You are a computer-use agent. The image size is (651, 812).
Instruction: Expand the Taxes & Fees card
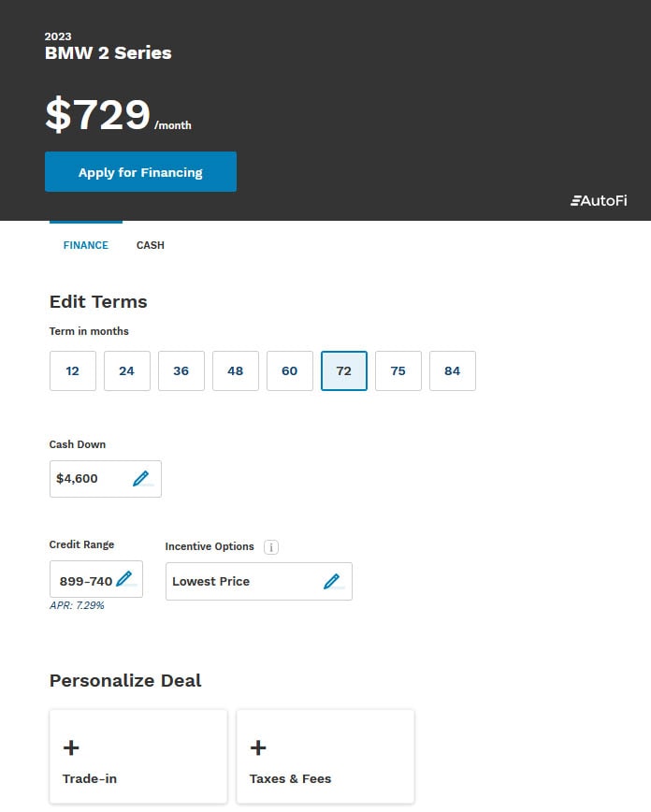tap(325, 757)
